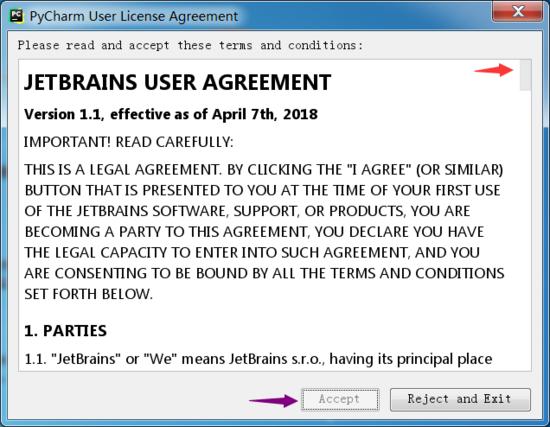Click the 'Please read and accept' instruction text
550x427 pixels.
[x=190, y=45]
